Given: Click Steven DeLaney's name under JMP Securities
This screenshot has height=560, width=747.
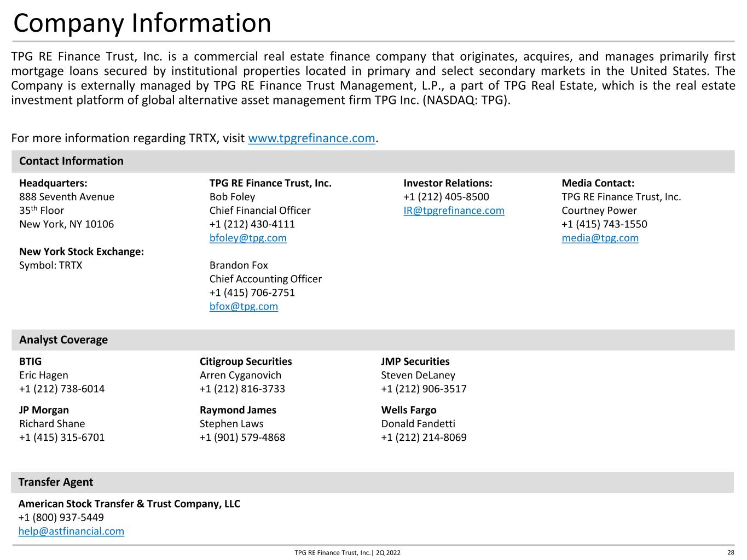Looking at the screenshot, I should click(x=418, y=375).
